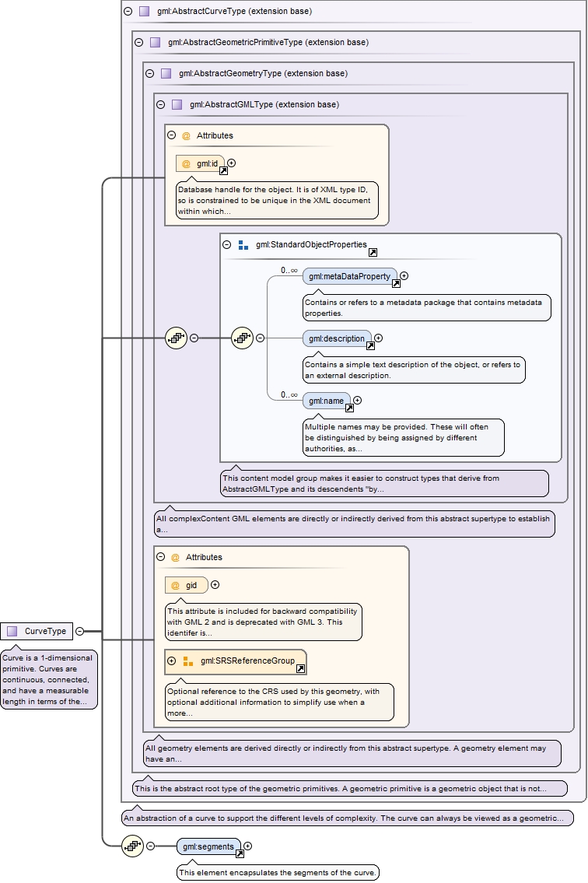Click gml:AbstractGMLType title text

tap(264, 104)
